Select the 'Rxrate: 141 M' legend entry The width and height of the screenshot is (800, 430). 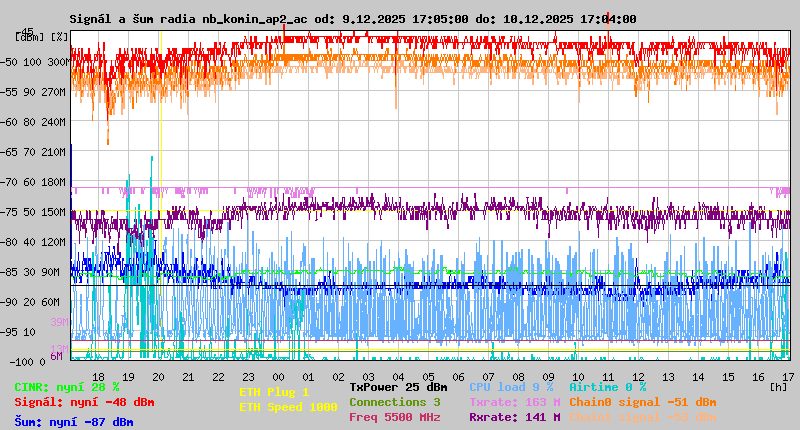pyautogui.click(x=515, y=417)
